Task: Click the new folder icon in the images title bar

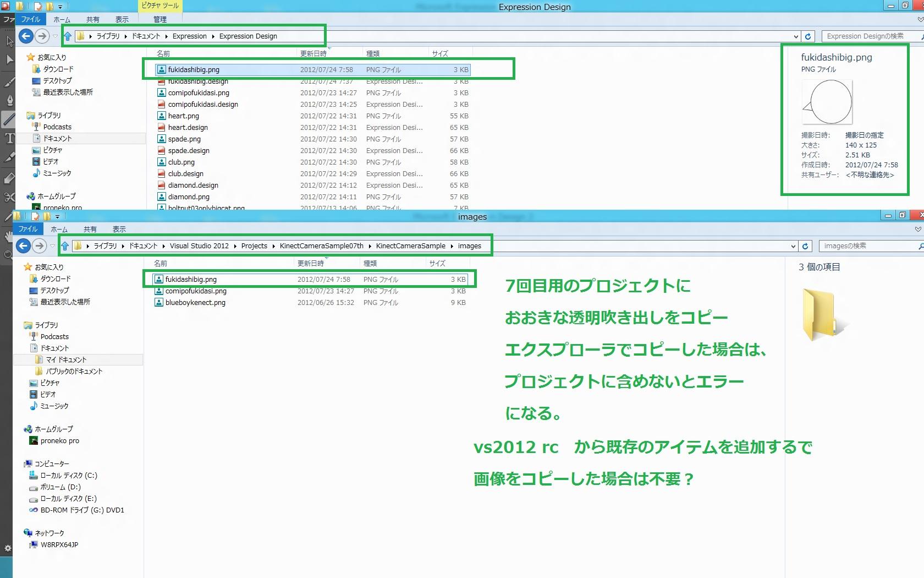Action: (47, 216)
